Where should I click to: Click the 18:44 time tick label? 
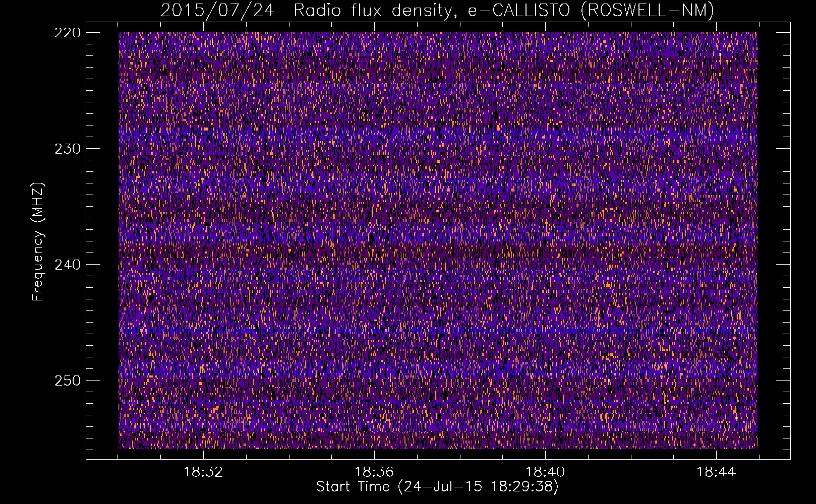pos(716,472)
